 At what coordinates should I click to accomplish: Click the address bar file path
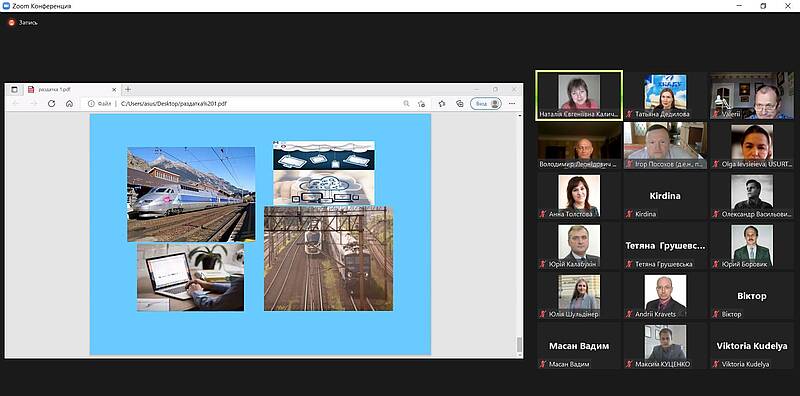coord(173,104)
